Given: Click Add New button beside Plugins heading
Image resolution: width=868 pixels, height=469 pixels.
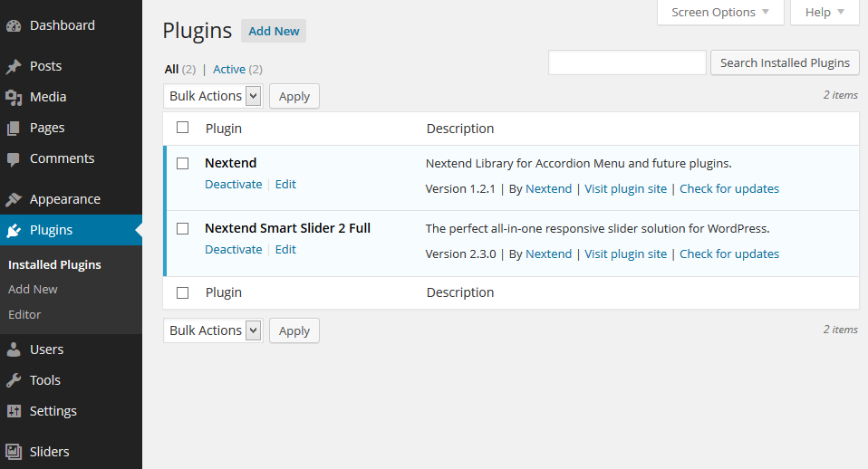Looking at the screenshot, I should coord(274,31).
